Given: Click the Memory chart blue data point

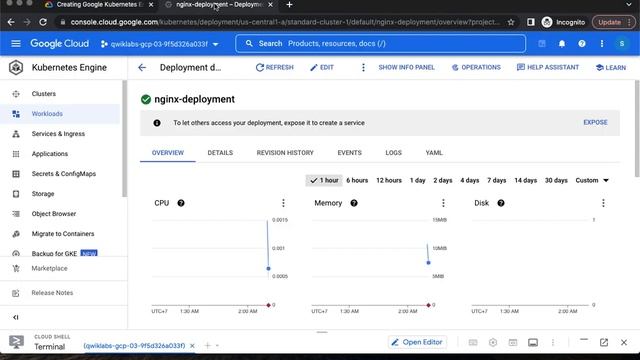Looking at the screenshot, I should tap(428, 263).
